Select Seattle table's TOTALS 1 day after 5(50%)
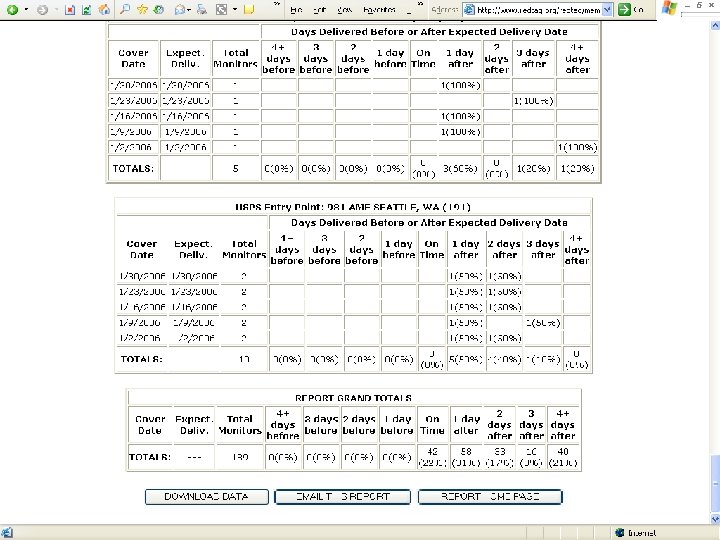 coord(466,359)
